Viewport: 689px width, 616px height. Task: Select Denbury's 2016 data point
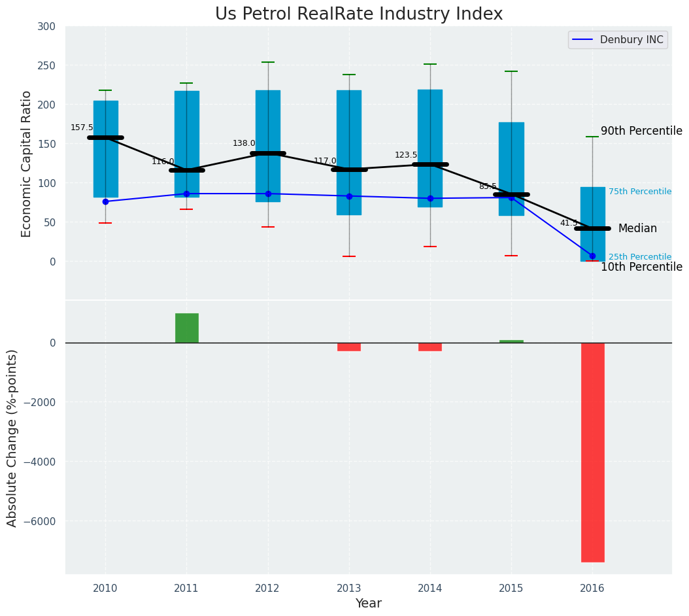[592, 256]
